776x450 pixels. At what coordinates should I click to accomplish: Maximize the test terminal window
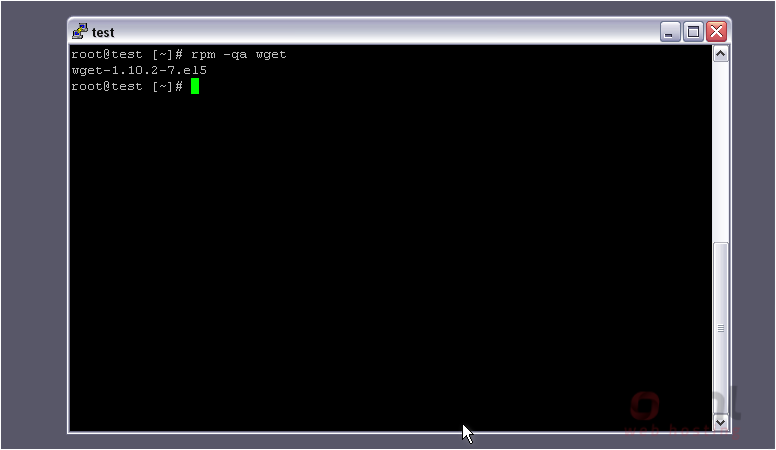[x=693, y=32]
